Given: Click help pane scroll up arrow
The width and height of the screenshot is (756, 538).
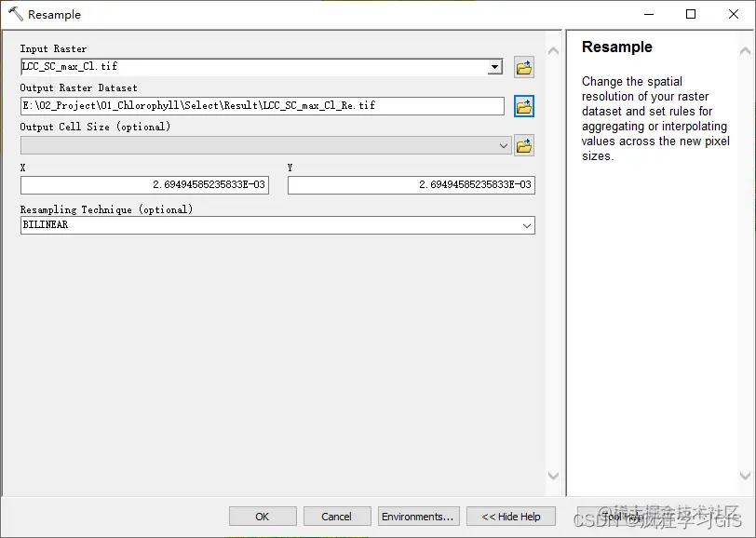Looking at the screenshot, I should pyautogui.click(x=745, y=50).
